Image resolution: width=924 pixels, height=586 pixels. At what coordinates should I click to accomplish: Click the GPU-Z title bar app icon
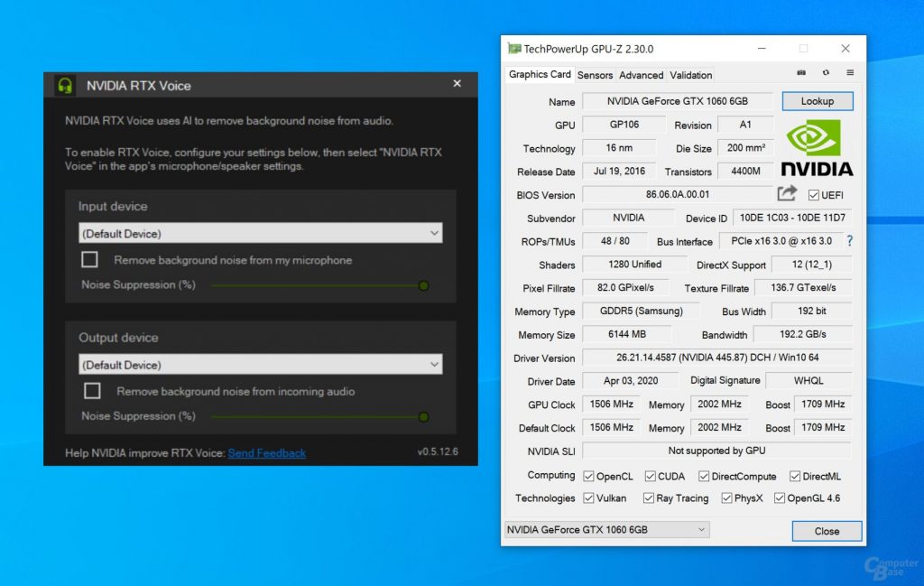click(x=514, y=49)
